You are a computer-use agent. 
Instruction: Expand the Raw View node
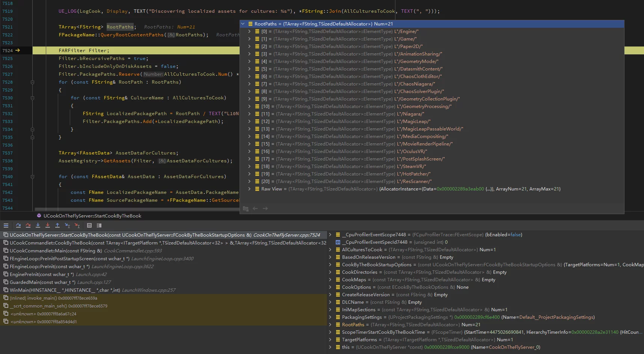coord(249,189)
